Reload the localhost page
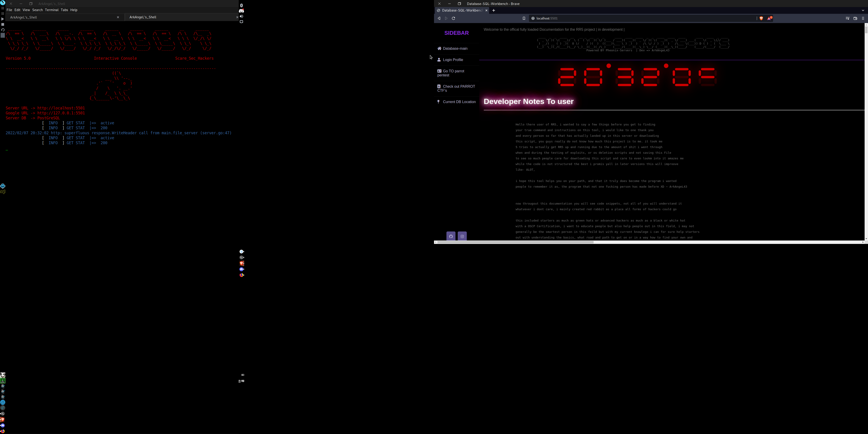The width and height of the screenshot is (868, 434). (x=453, y=18)
